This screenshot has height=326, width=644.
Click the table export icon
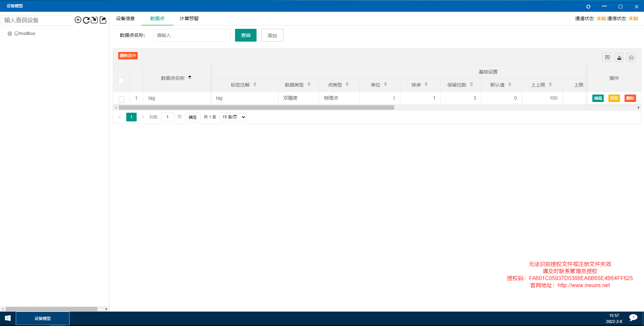click(619, 58)
